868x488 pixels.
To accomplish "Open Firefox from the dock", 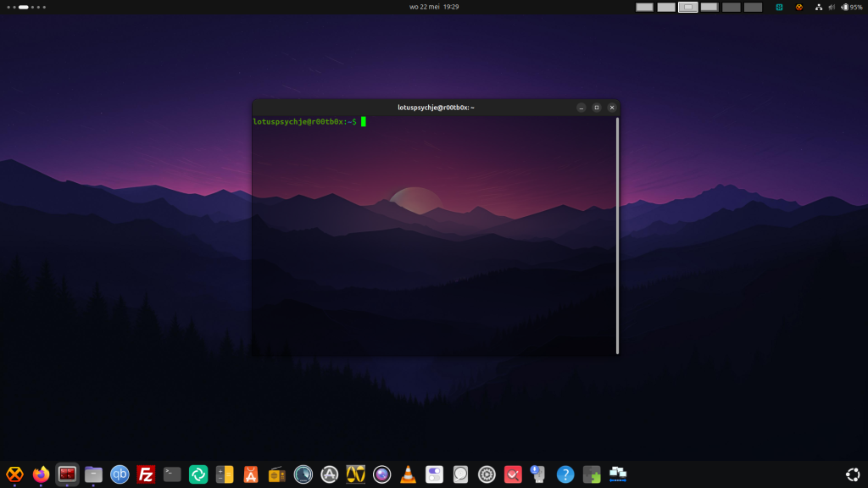I will [x=41, y=474].
